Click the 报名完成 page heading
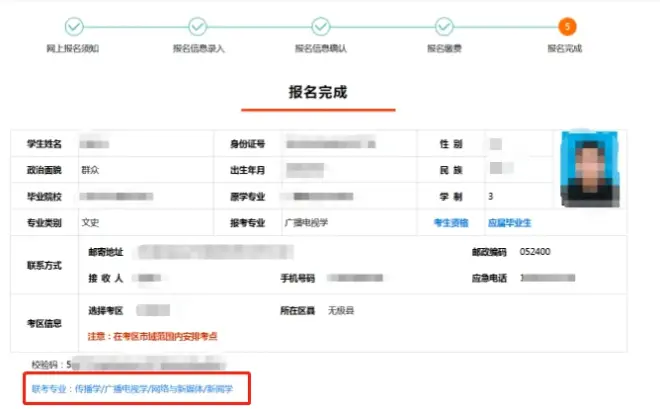 coord(318,93)
